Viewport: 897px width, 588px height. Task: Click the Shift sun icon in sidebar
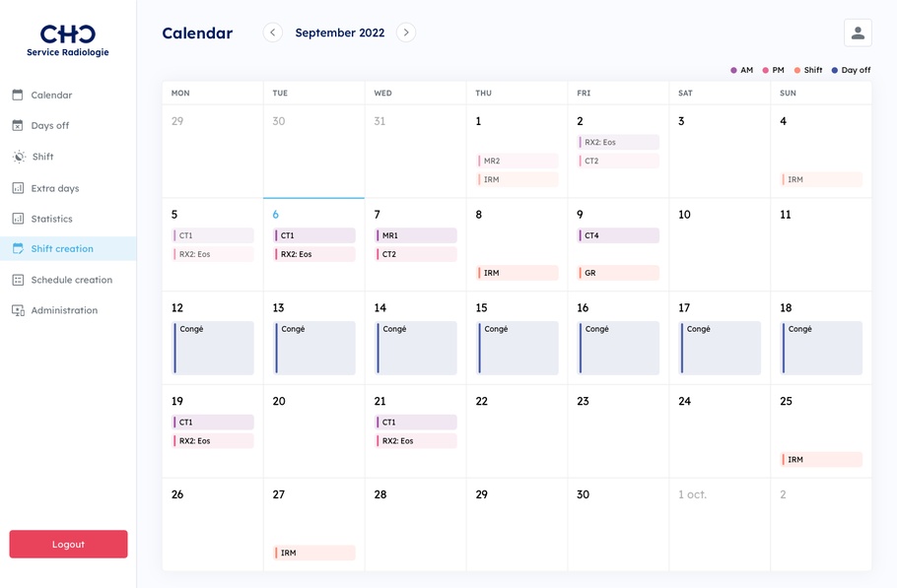click(18, 157)
